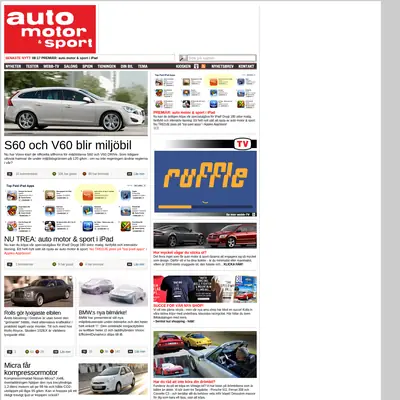Open headline S60 och V60 blir miljöbil

pos(68,145)
